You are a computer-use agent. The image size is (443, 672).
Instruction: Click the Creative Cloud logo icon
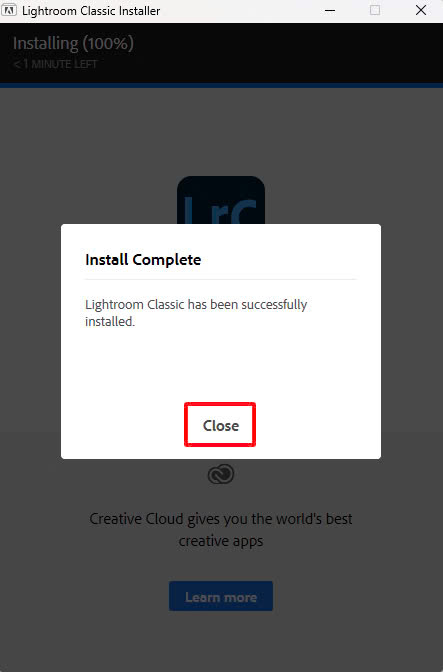(221, 474)
